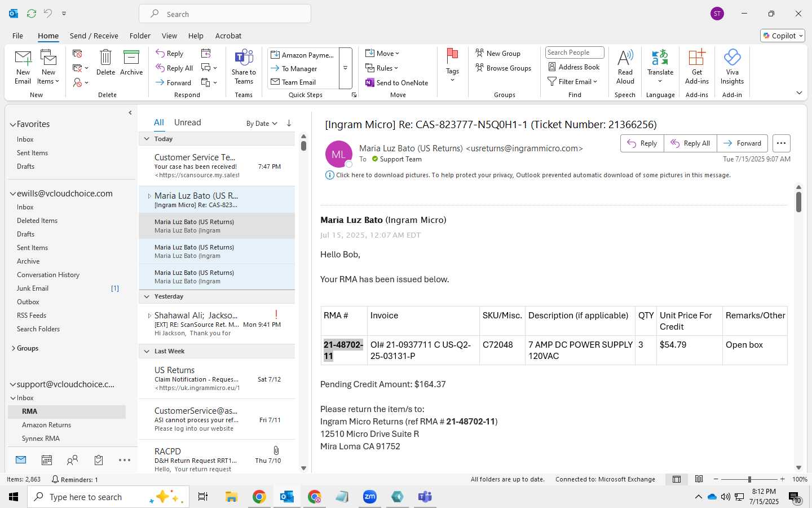Image resolution: width=812 pixels, height=508 pixels.
Task: Click the Send/Receive All Folders sync icon
Action: (x=31, y=13)
